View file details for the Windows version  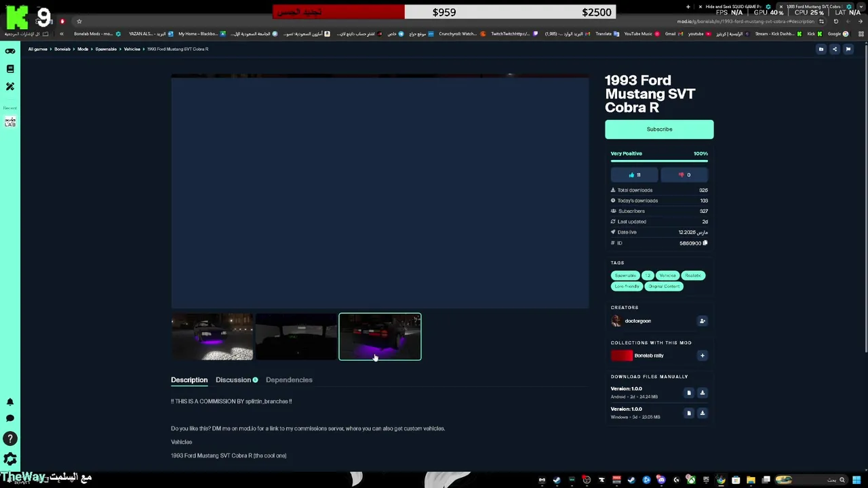[689, 413]
